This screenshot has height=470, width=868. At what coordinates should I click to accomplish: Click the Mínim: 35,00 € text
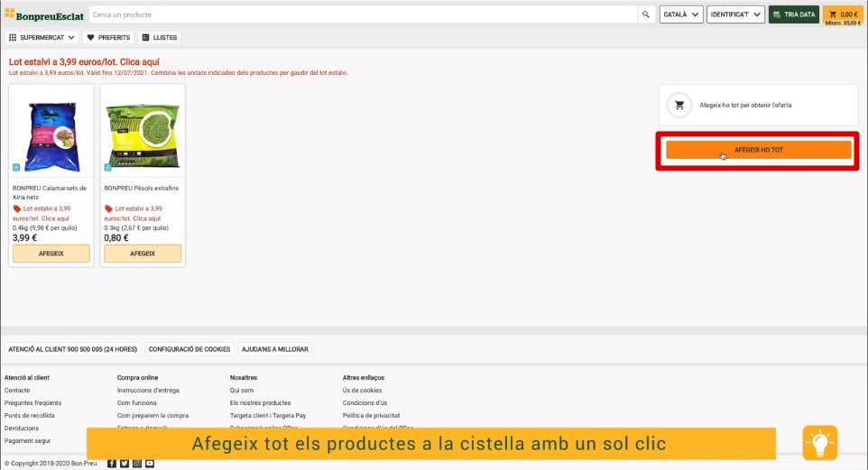tap(843, 23)
